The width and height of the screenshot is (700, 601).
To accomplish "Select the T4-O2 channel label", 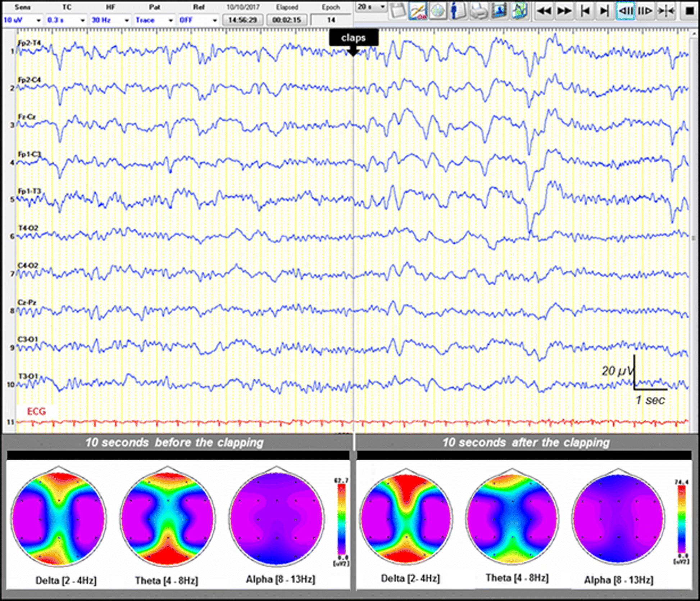I will pos(28,228).
